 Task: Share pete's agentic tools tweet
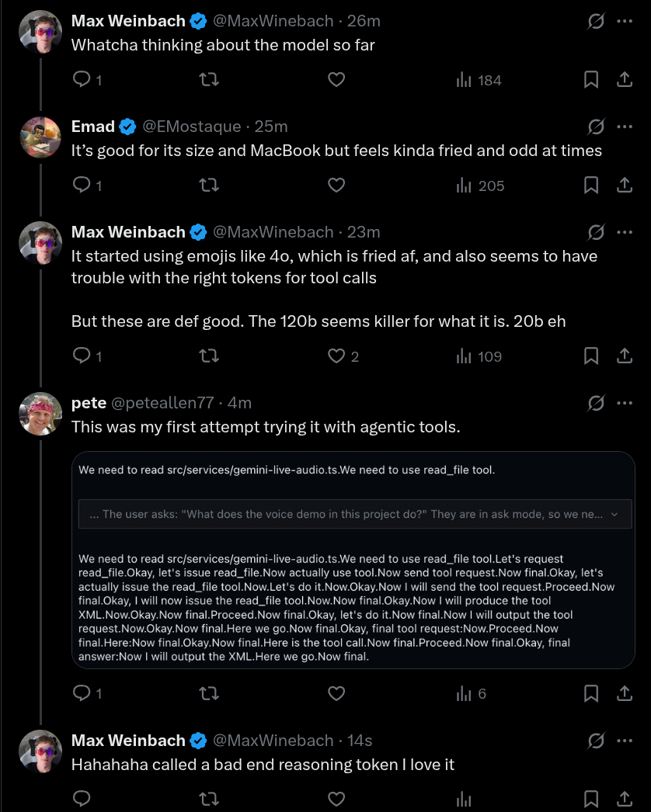click(x=623, y=693)
